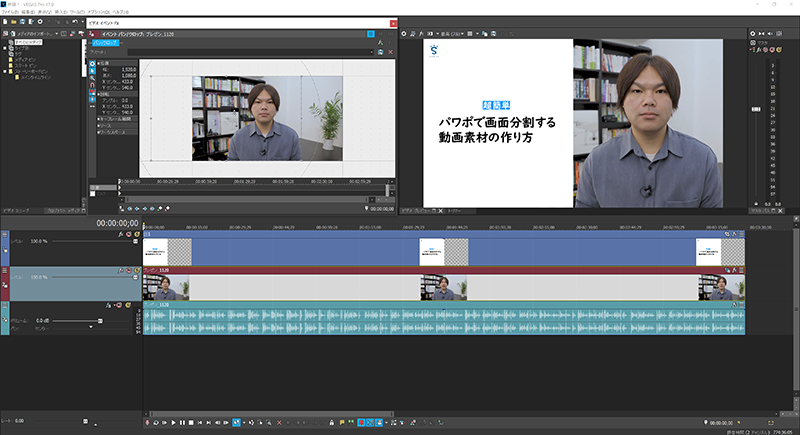The image size is (800, 435).
Task: Click the Save project disk icon
Action: coord(22,22)
